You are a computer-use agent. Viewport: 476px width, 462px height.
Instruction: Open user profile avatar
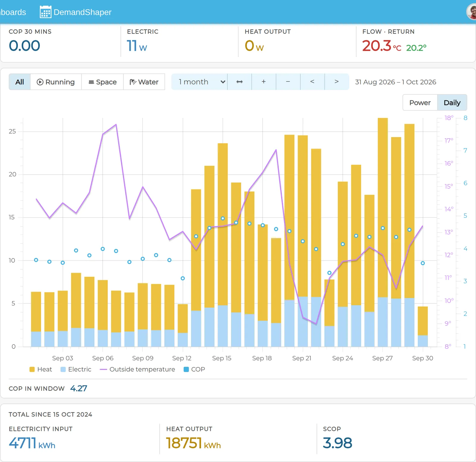472,12
